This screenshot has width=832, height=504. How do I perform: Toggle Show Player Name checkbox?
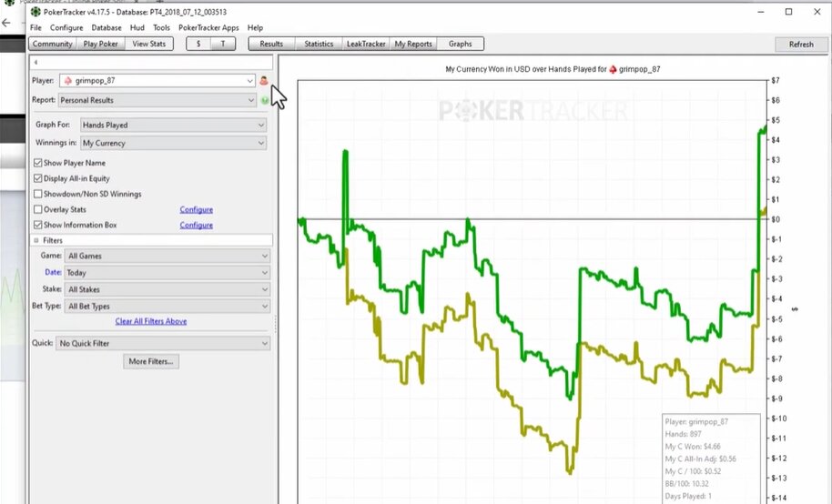click(38, 163)
